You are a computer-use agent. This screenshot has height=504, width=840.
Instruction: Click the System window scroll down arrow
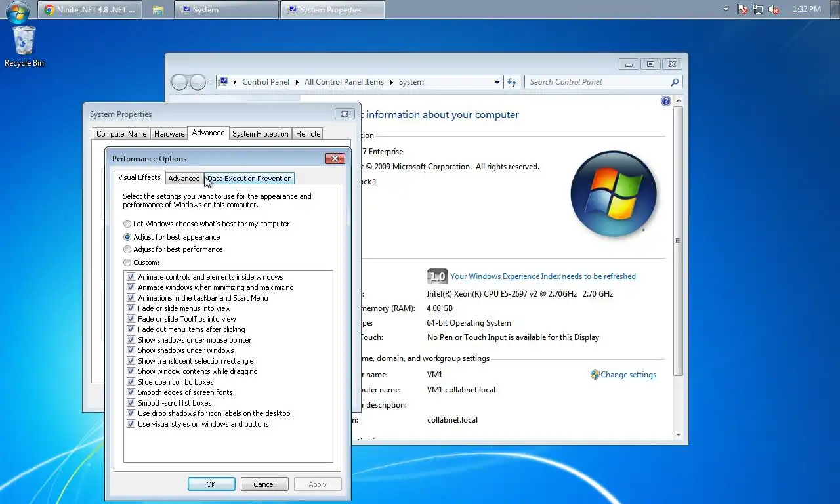(x=679, y=435)
